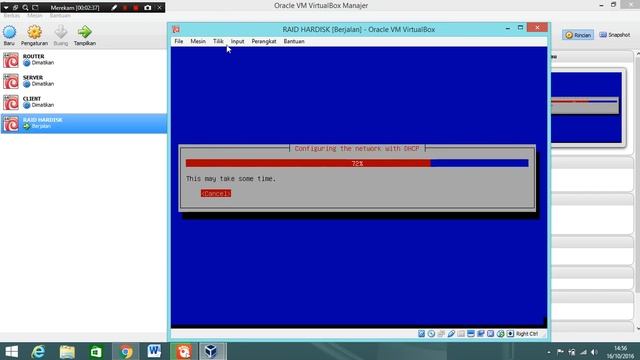This screenshot has height=360, width=640.
Task: Open Microsoft Word from taskbar
Action: pyautogui.click(x=154, y=351)
